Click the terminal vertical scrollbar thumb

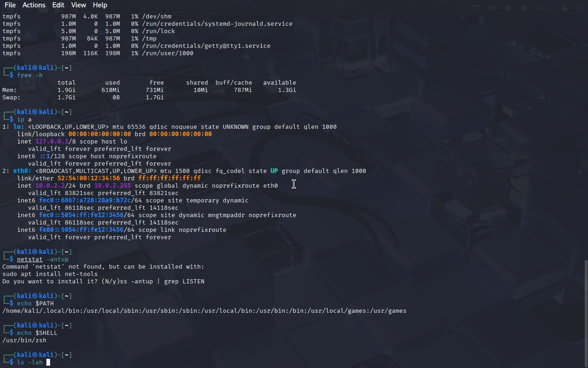click(586, 313)
